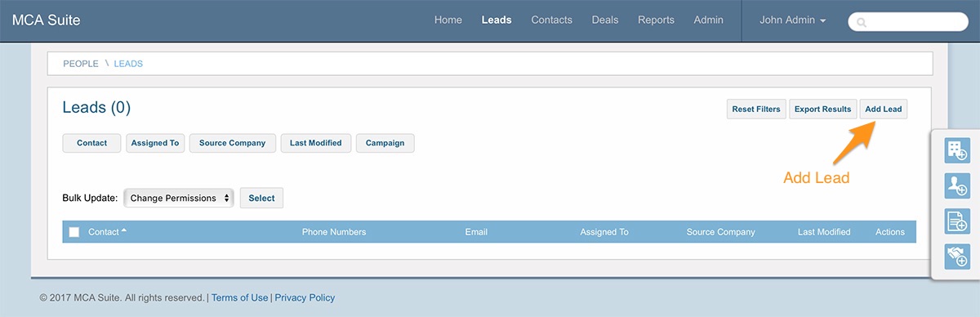Click the Reset Filters button
This screenshot has width=980, height=317.
[x=756, y=109]
